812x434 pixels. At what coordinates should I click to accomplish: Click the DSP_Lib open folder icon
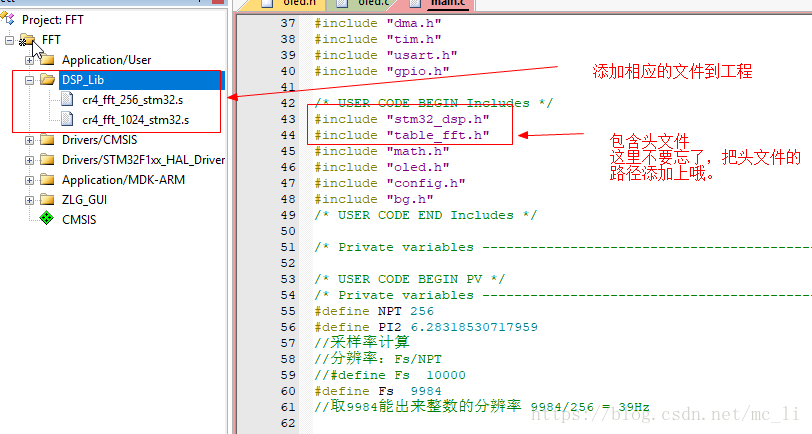tap(47, 79)
